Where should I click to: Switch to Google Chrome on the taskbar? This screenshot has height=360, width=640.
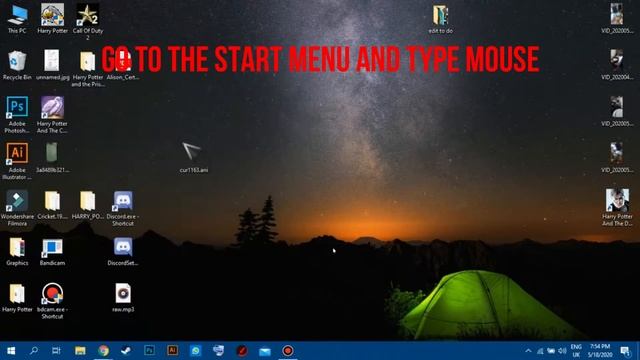(x=103, y=351)
